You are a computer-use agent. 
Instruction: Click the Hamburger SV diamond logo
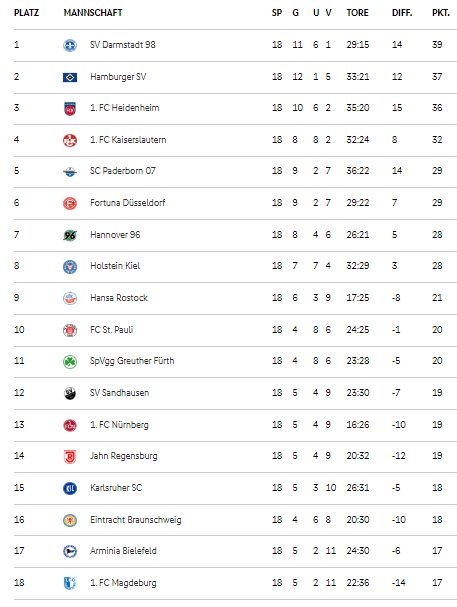pyautogui.click(x=70, y=77)
